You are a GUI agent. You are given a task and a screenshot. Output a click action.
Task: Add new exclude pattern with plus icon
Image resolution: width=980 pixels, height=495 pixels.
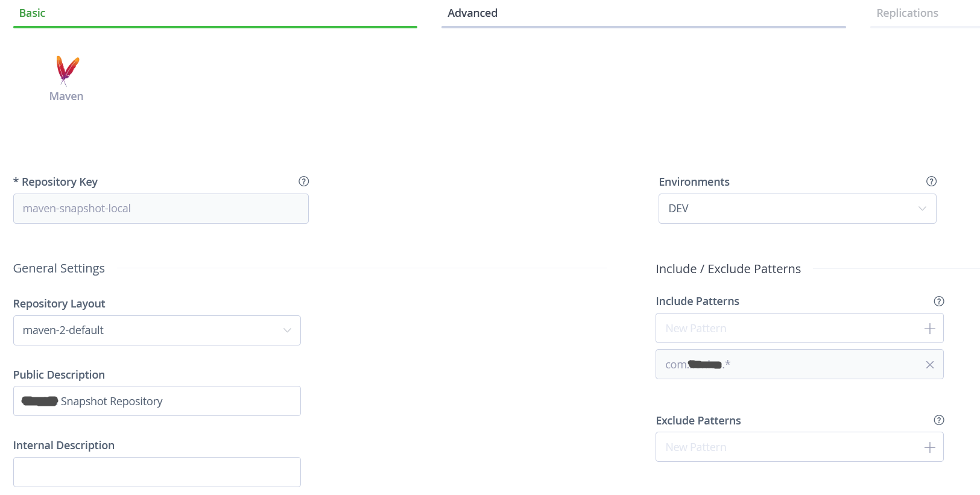pyautogui.click(x=929, y=447)
